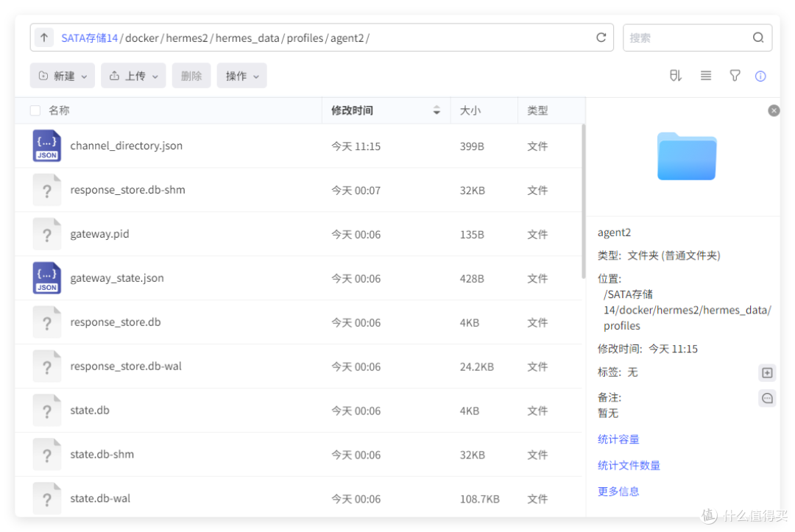The width and height of the screenshot is (795, 532).
Task: Select the state.db-shm file name
Action: (102, 455)
